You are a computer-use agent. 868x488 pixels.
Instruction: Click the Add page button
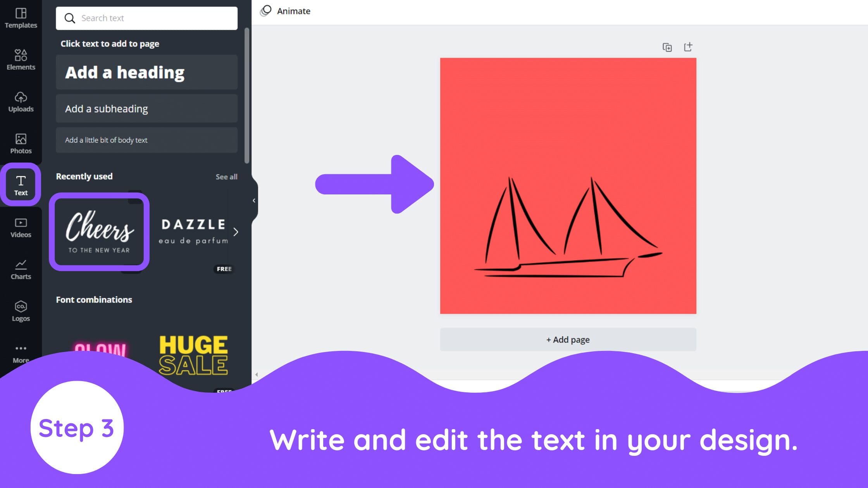coord(568,339)
